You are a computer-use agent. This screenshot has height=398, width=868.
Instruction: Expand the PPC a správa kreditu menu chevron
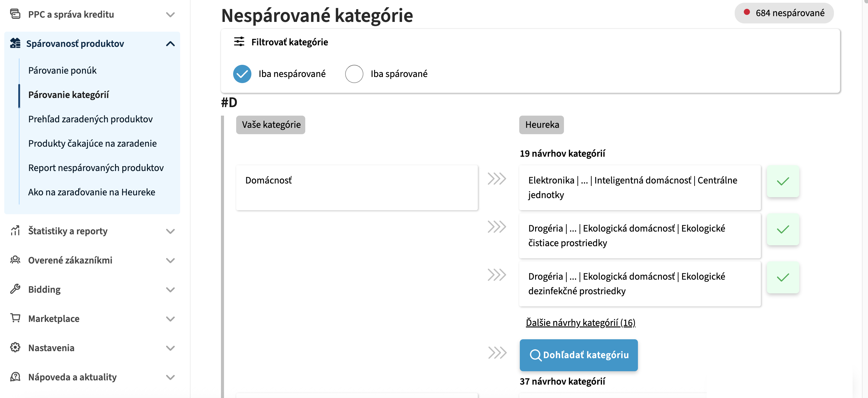point(170,15)
